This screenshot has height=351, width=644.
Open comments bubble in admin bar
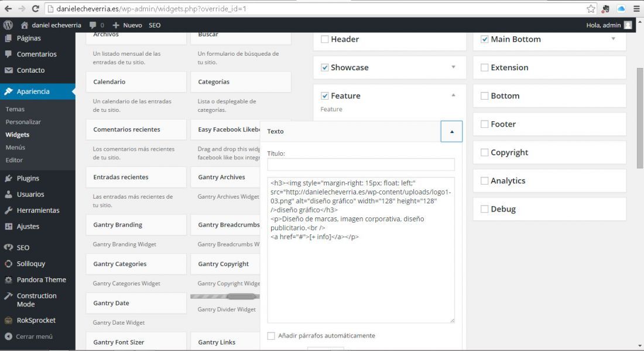pos(93,25)
